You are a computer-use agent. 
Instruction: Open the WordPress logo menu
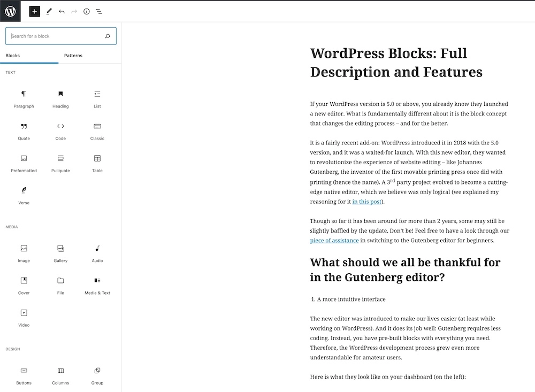(10, 11)
